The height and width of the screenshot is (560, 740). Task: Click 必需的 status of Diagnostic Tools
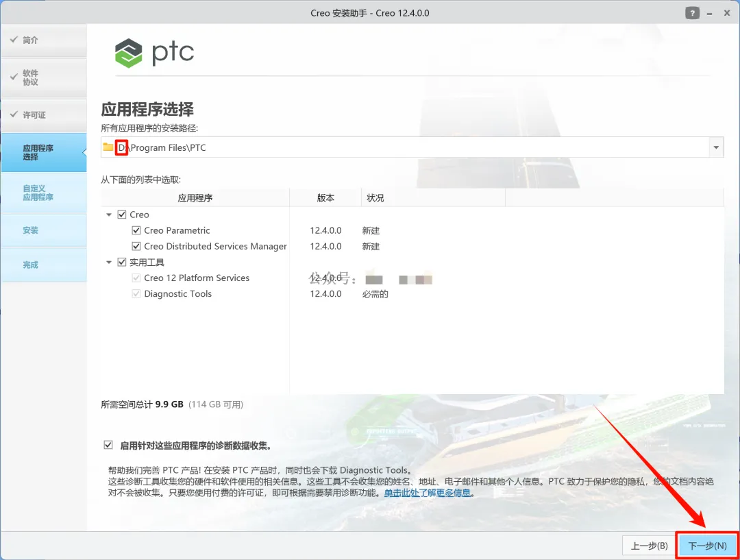point(375,293)
